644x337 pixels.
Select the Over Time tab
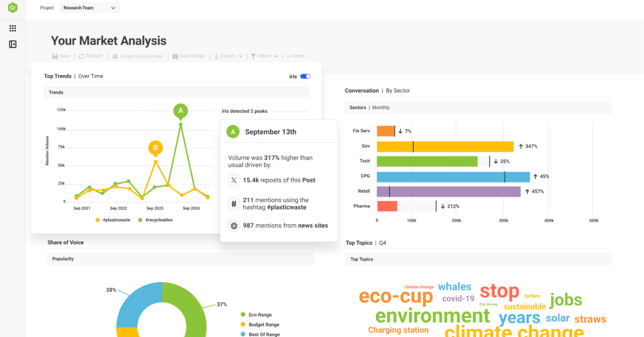point(91,76)
